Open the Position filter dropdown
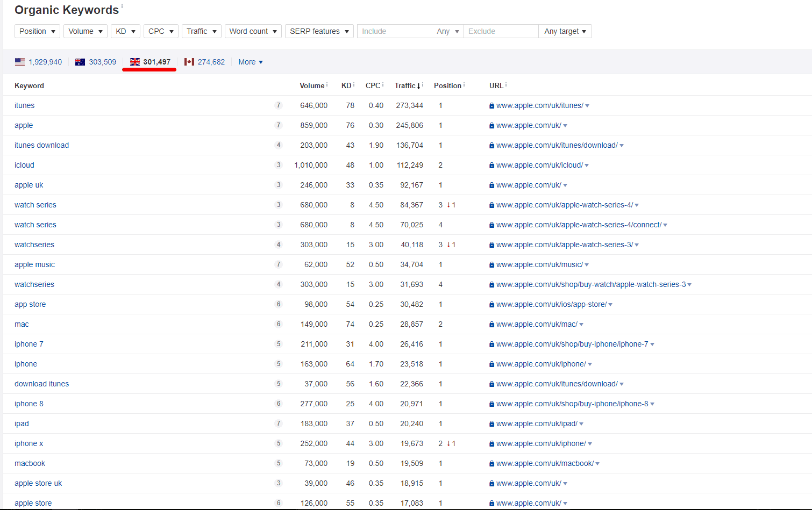812x510 pixels. point(37,31)
